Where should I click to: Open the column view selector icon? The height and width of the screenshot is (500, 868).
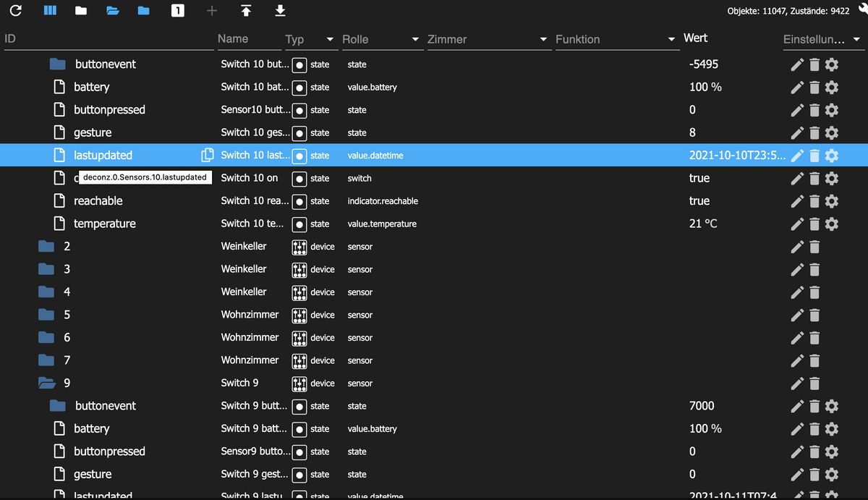point(51,10)
